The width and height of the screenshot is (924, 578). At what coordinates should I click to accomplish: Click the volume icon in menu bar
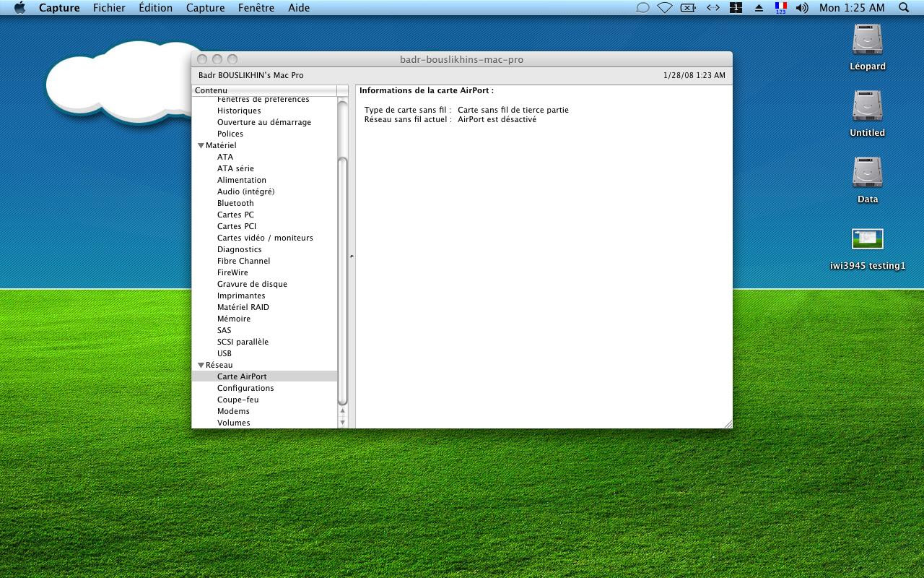click(x=802, y=8)
